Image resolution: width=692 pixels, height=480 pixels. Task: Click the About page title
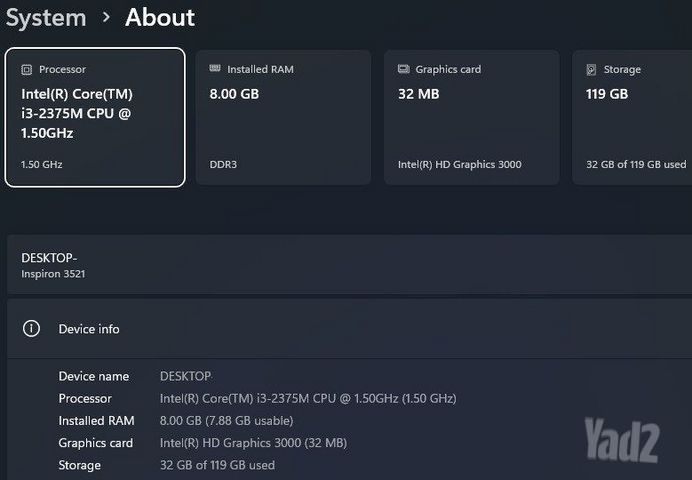(x=160, y=18)
